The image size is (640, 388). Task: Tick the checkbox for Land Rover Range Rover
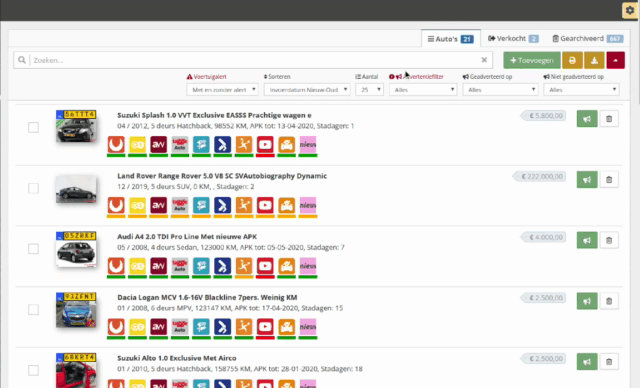coord(33,188)
